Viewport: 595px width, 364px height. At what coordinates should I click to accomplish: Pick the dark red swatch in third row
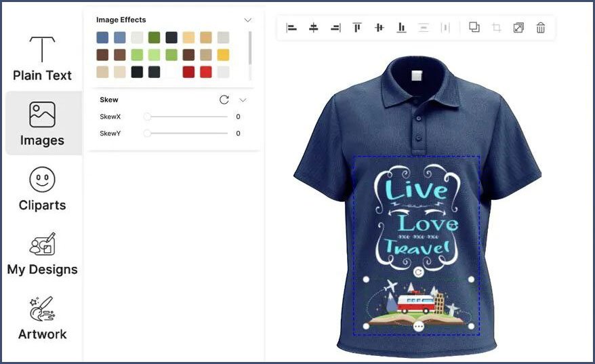(188, 72)
